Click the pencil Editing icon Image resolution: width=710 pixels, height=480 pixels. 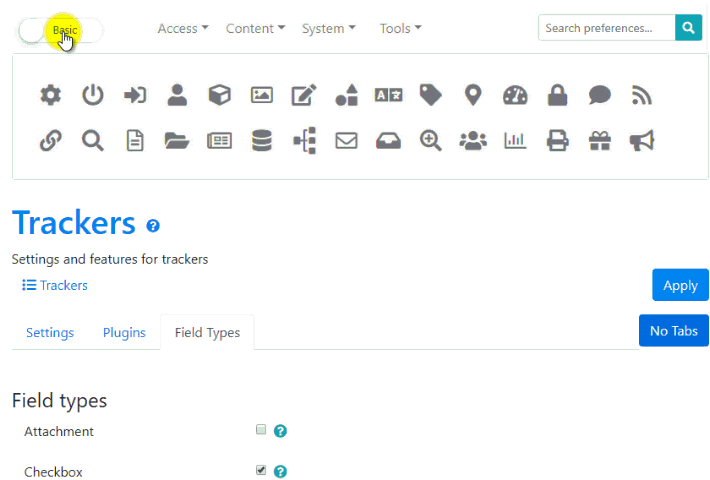tap(304, 95)
